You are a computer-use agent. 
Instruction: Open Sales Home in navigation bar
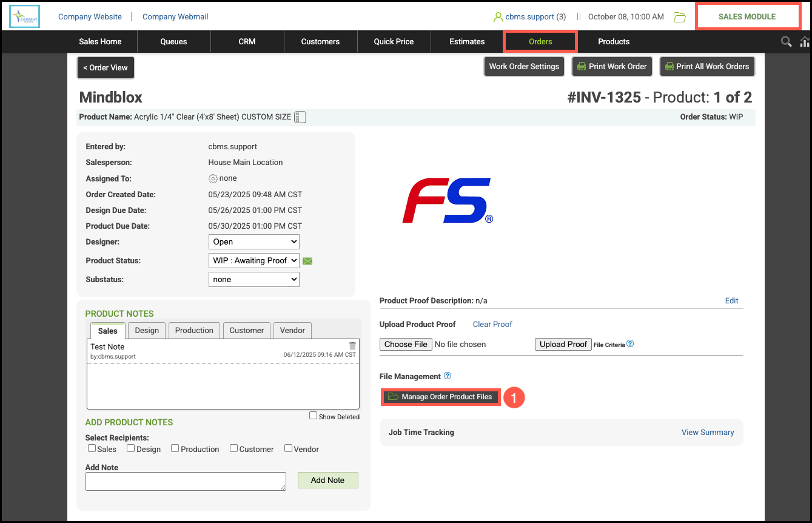click(100, 41)
